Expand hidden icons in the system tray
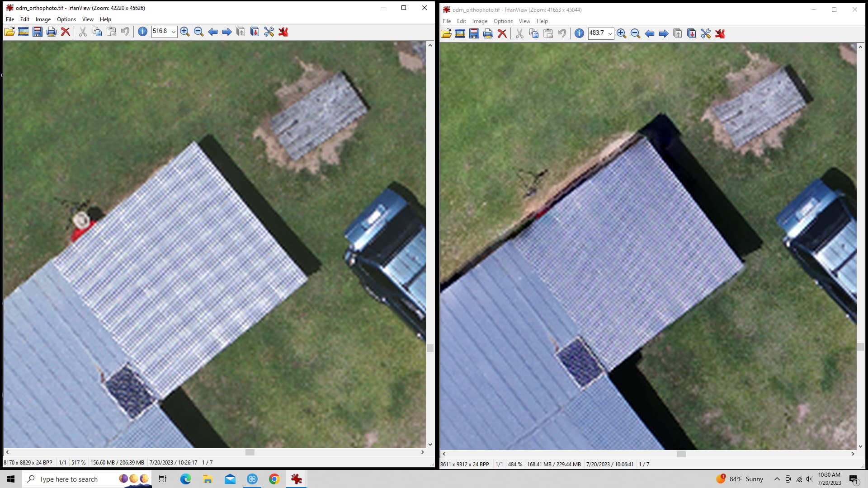 click(777, 479)
